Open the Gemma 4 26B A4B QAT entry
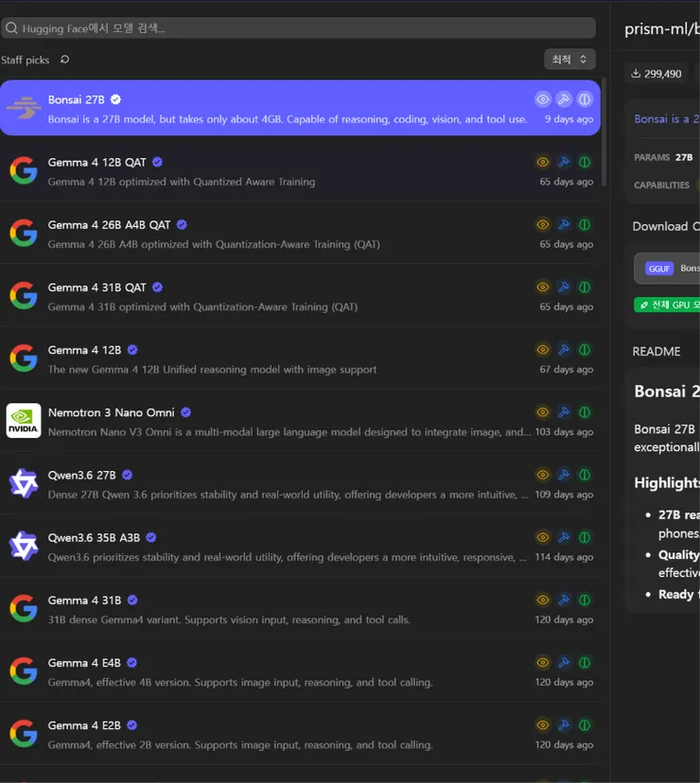The height and width of the screenshot is (783, 700). (x=300, y=234)
